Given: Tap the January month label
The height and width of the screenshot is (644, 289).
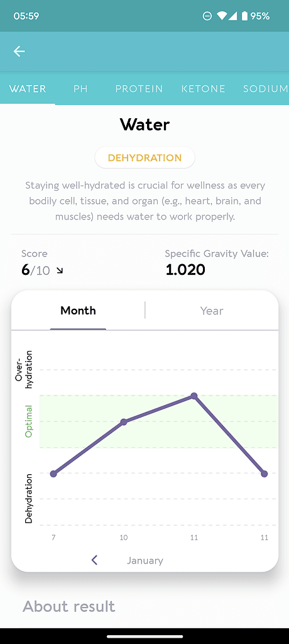Looking at the screenshot, I should [145, 560].
